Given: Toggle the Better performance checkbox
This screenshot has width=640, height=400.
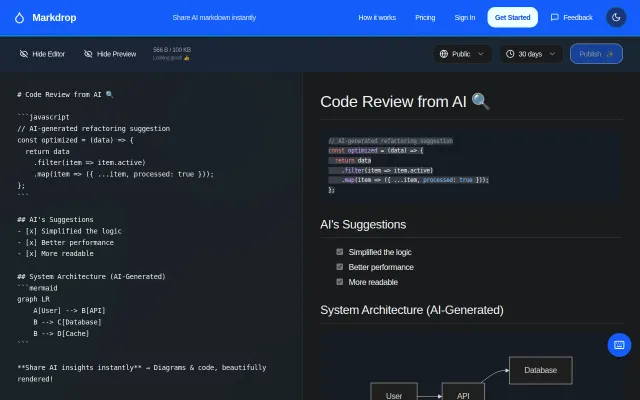Looking at the screenshot, I should point(340,267).
